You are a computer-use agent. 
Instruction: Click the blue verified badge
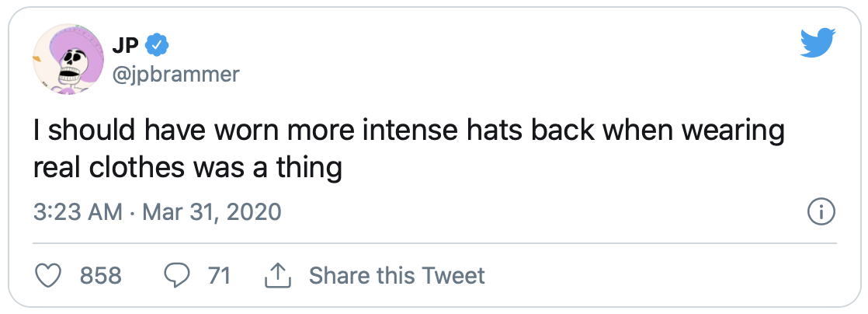[157, 45]
